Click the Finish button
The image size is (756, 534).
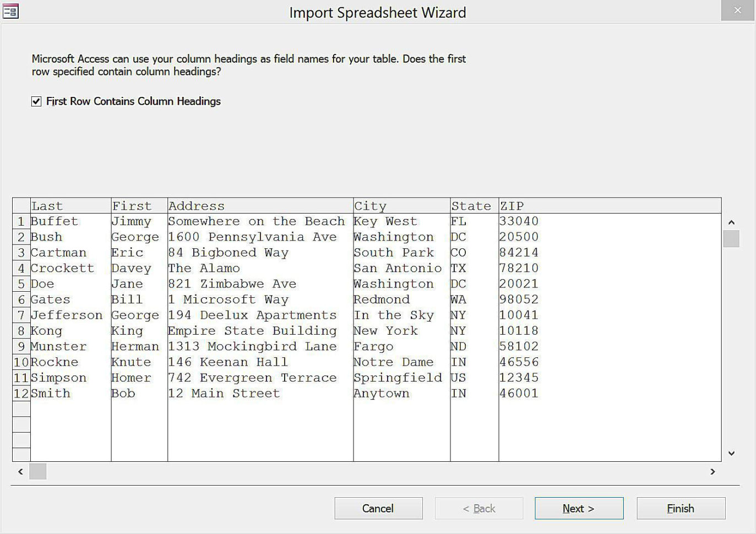tap(681, 508)
